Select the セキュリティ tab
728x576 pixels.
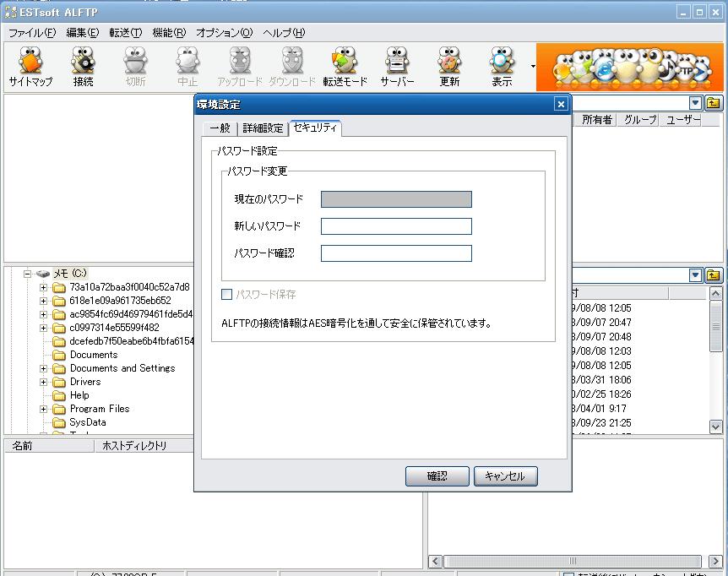point(315,128)
